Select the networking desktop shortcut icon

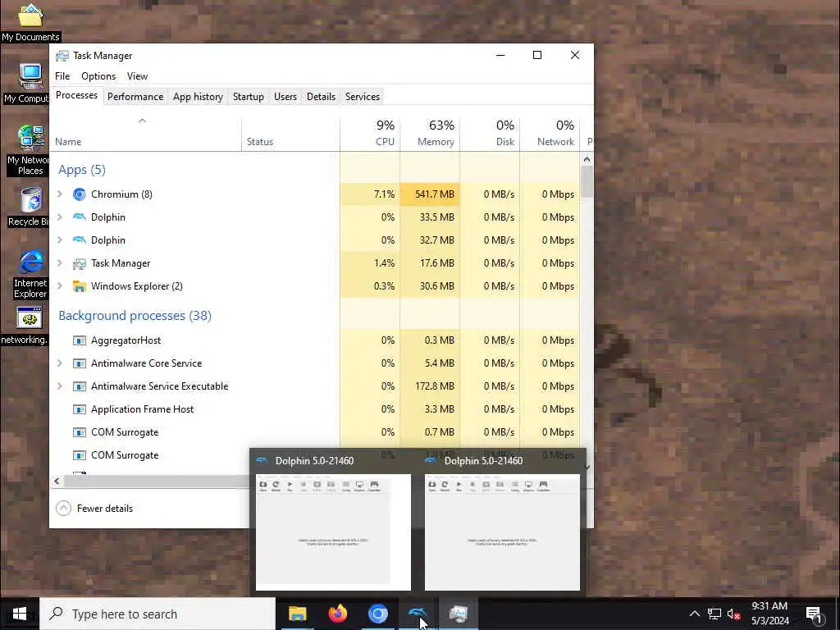[x=25, y=326]
